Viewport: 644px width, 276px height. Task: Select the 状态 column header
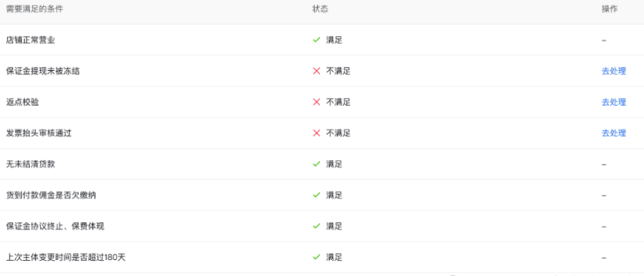[321, 9]
